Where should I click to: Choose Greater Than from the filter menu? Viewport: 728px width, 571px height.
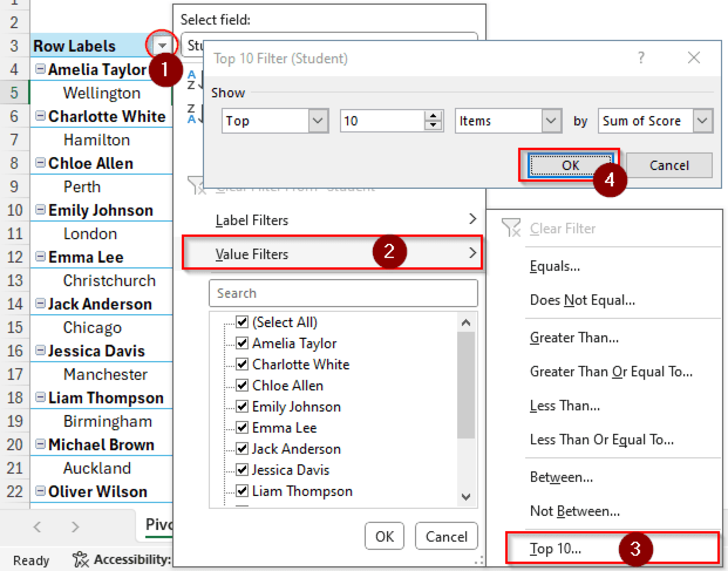(574, 337)
